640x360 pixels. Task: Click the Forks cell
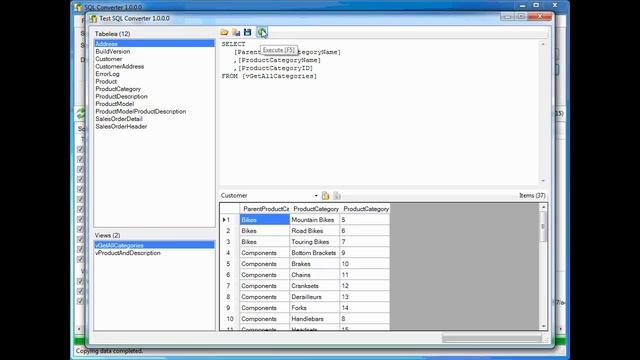pos(315,308)
